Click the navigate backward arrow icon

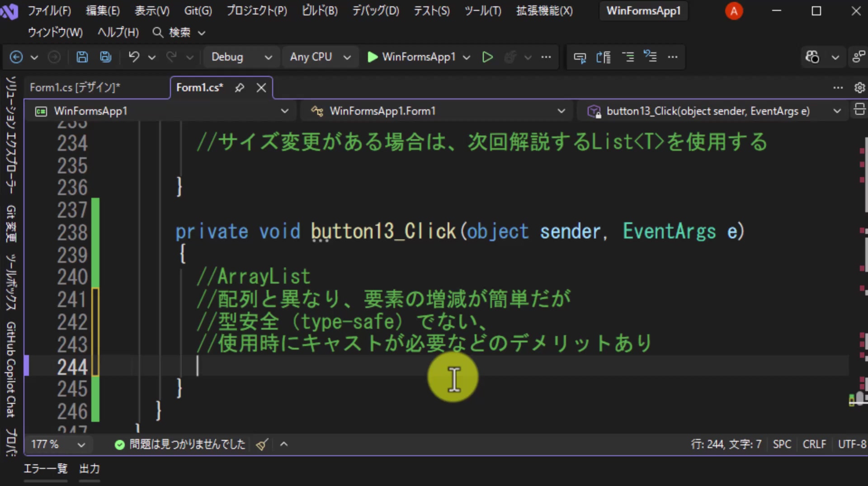(x=16, y=57)
